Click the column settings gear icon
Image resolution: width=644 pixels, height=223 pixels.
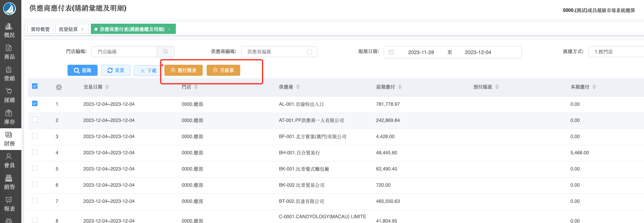click(59, 87)
